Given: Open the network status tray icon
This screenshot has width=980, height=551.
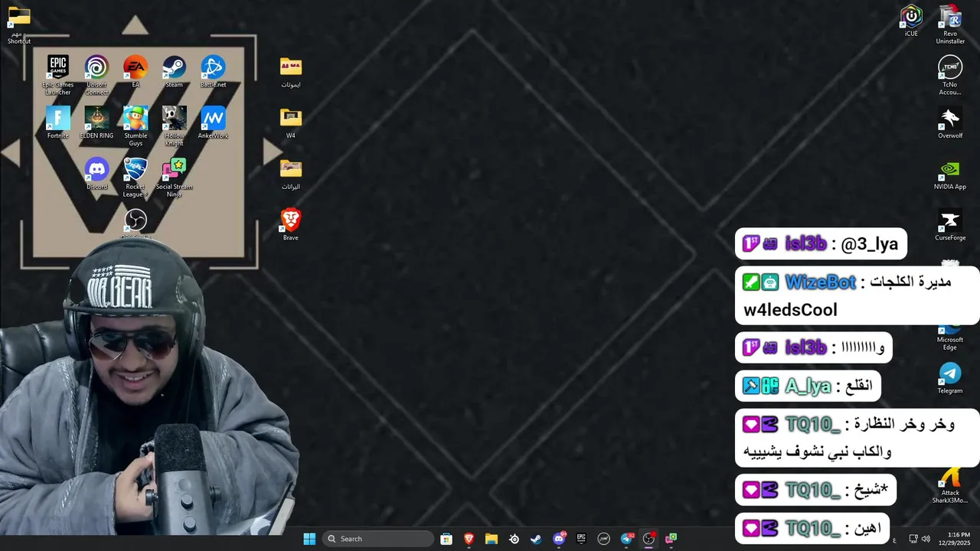Looking at the screenshot, I should [913, 539].
